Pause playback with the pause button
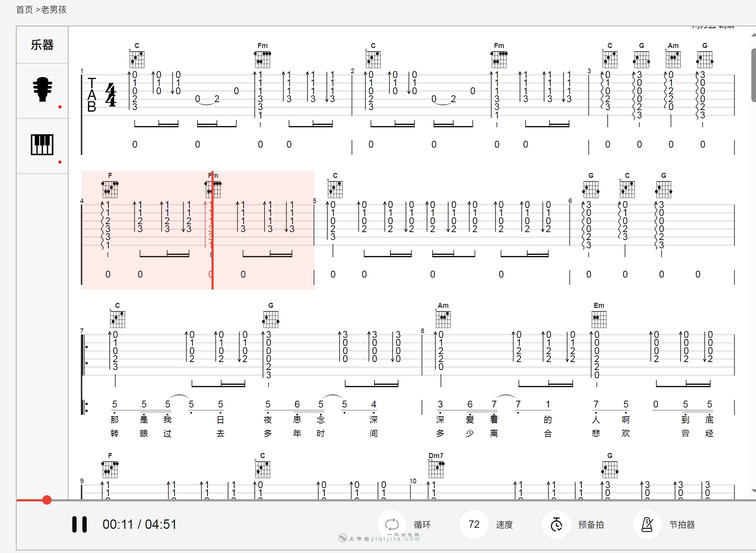The height and width of the screenshot is (553, 756). pyautogui.click(x=79, y=524)
